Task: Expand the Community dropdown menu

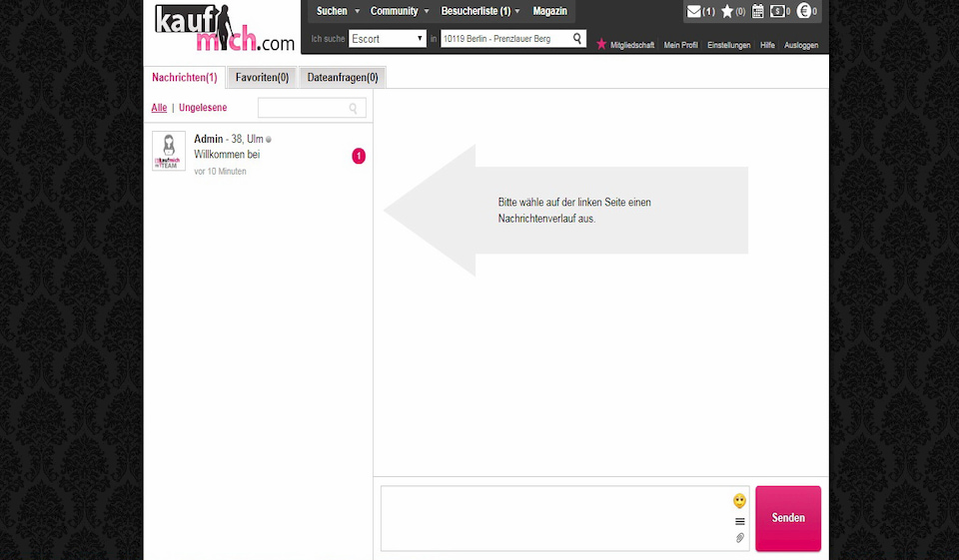Action: pos(400,11)
